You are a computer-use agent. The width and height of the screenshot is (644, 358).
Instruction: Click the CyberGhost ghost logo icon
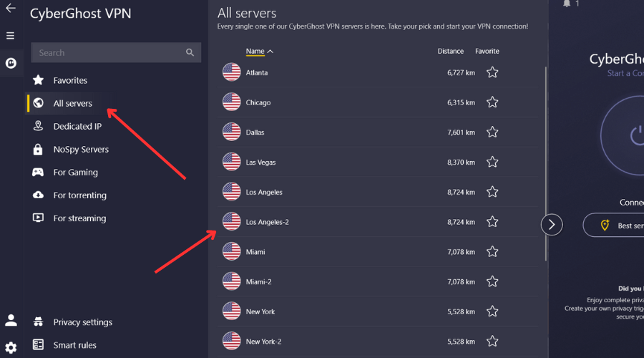click(11, 63)
